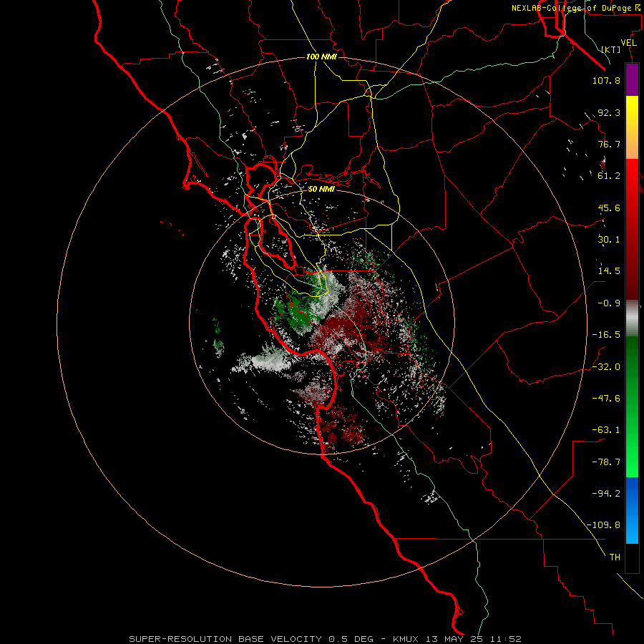This screenshot has height=644, width=644.
Task: Click the 100 NMI range ring label
Action: click(321, 57)
